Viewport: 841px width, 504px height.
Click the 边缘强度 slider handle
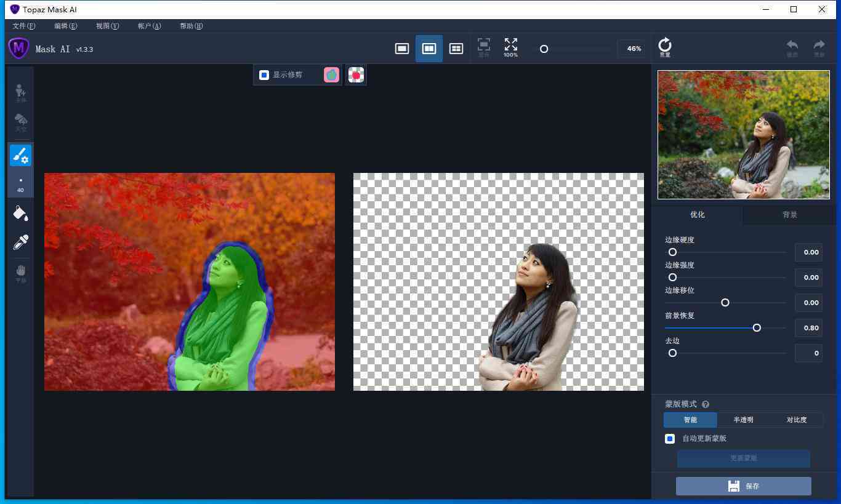click(672, 278)
